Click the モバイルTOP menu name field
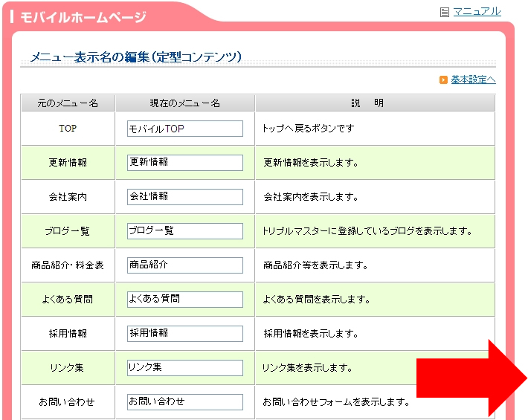The height and width of the screenshot is (420, 528). tap(185, 129)
